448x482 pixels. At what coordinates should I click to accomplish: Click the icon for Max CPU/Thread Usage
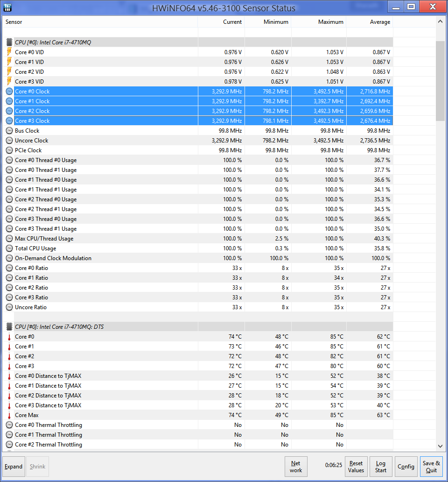pyautogui.click(x=9, y=239)
